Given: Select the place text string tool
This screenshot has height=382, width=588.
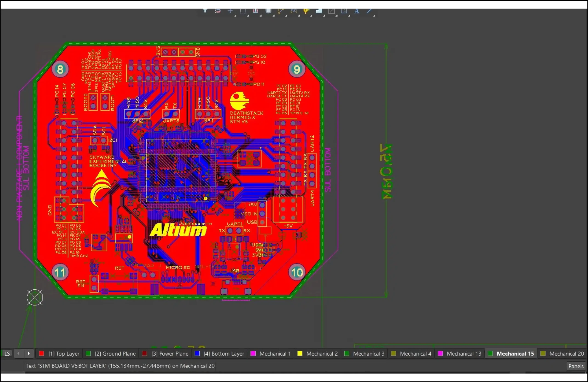Looking at the screenshot, I should point(356,11).
